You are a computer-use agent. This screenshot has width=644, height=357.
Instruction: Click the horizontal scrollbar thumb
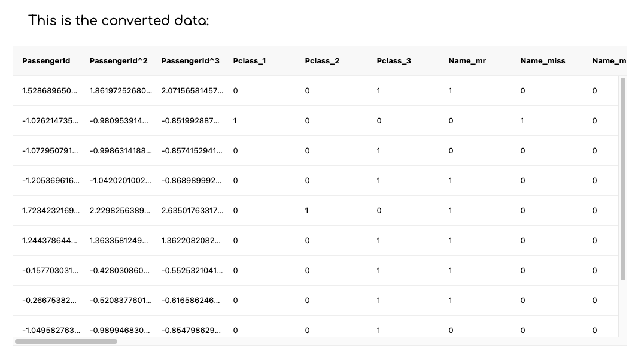point(66,341)
